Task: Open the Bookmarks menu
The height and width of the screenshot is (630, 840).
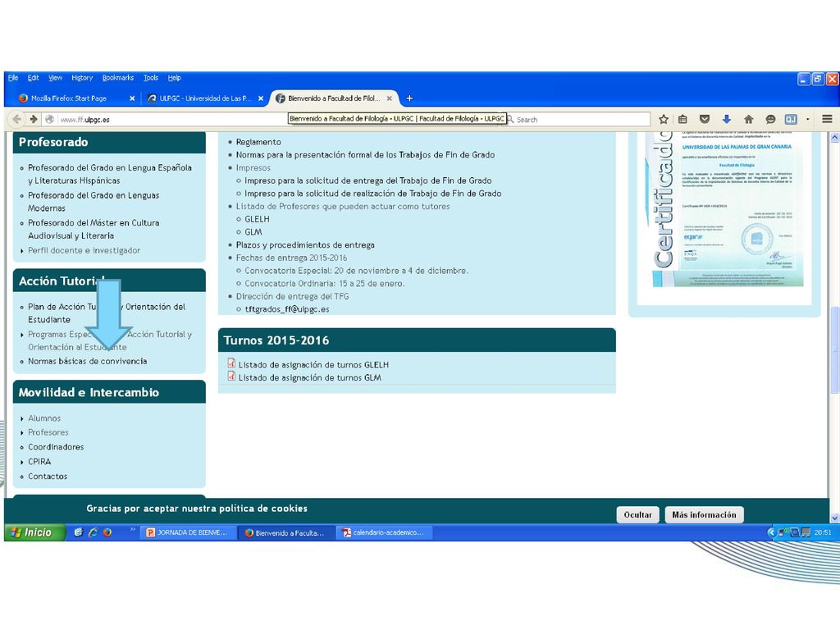Action: [x=118, y=78]
